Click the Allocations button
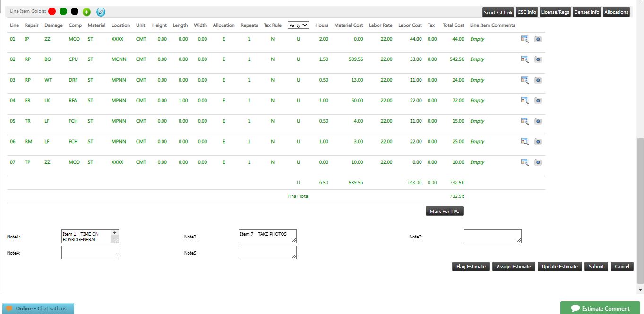The height and width of the screenshot is (314, 644). coord(616,12)
